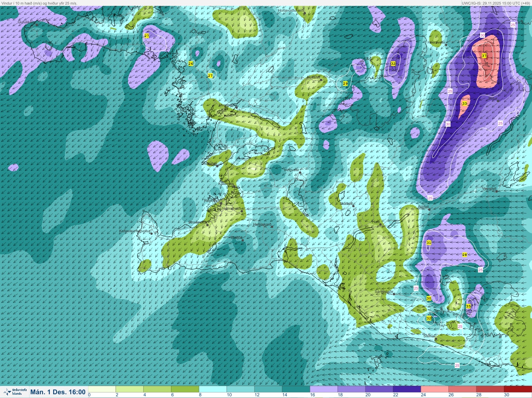Click the Hólmsheiði station label
The image size is (532, 398).
(x=232, y=209)
